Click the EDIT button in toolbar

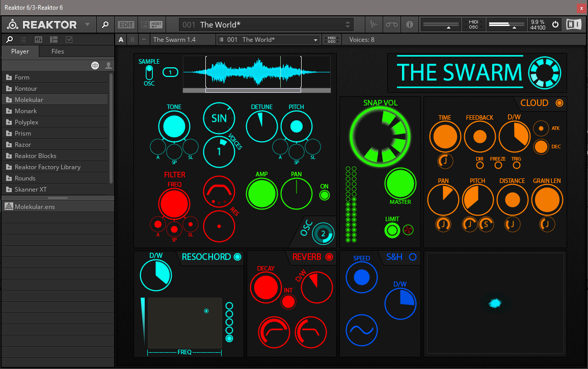pyautogui.click(x=126, y=24)
